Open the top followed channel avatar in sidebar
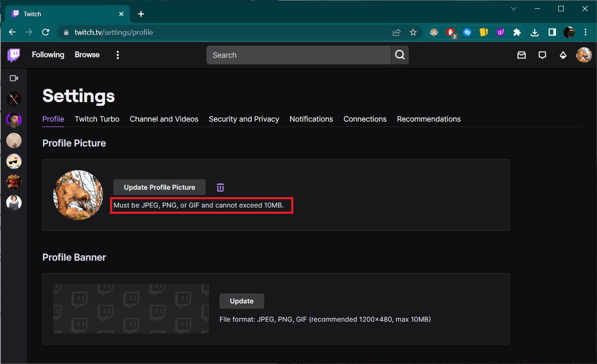 tap(14, 99)
